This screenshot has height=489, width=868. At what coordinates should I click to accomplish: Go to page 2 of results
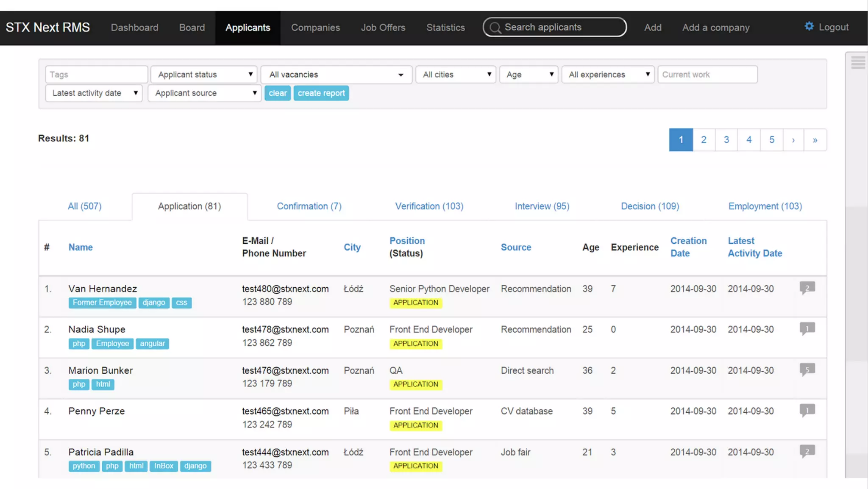coord(704,140)
